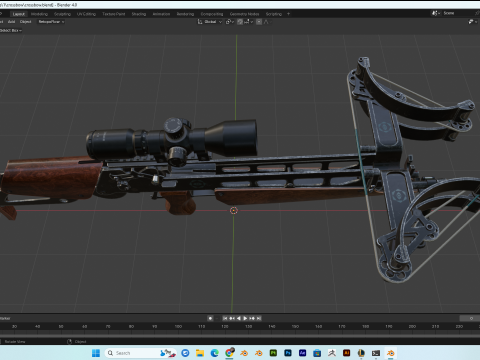Open the scene browse dropdown icon
The image size is (480, 360).
(x=436, y=13)
